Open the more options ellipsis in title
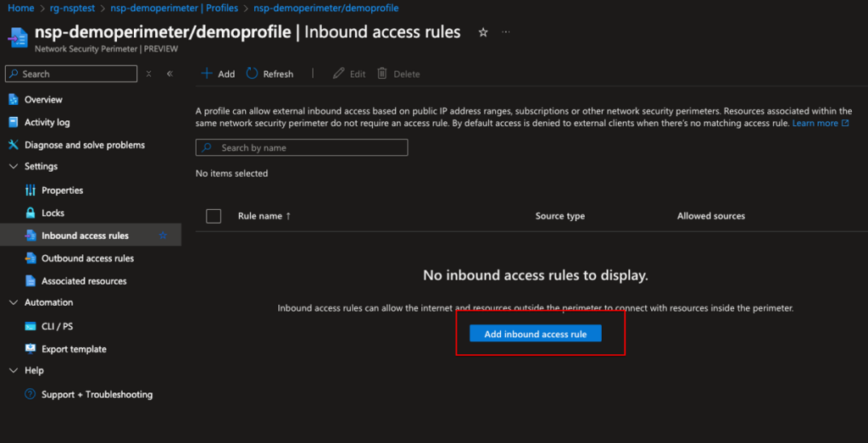 click(506, 32)
